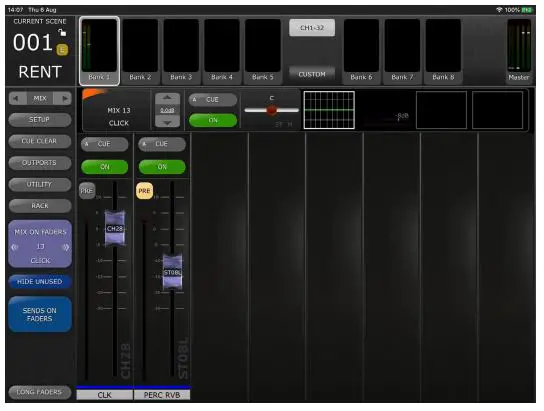Decrease MIX 13 level with down arrow
544x411 pixels.
(x=168, y=122)
